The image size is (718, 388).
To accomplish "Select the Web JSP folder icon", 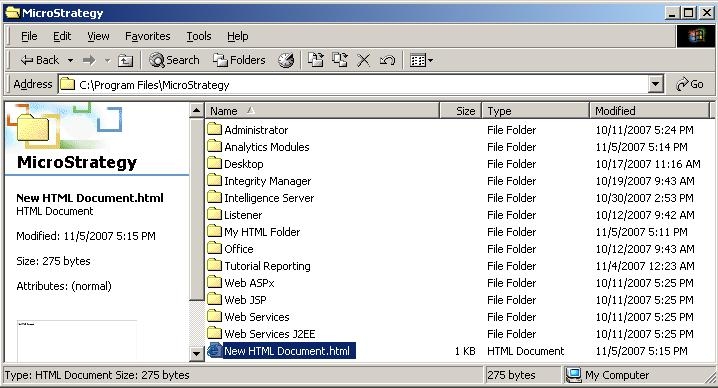I will pos(214,299).
